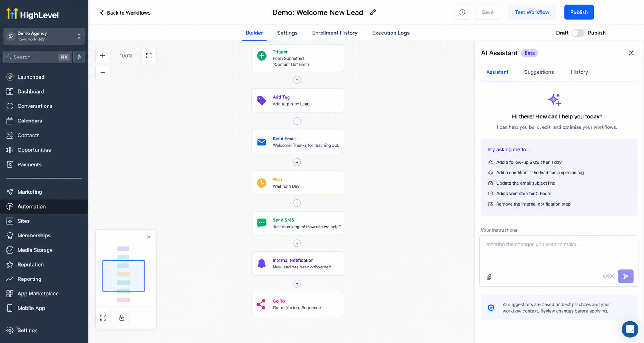Add step after Send Email node
The width and height of the screenshot is (644, 343).
(297, 162)
